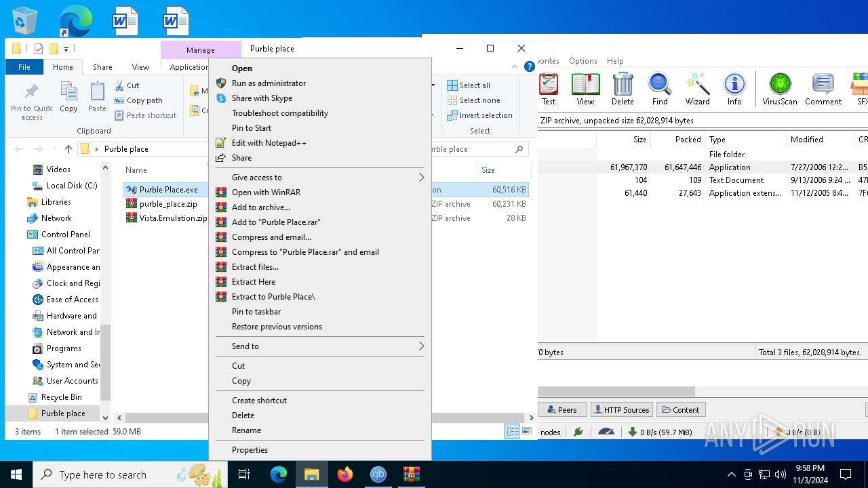Open the Recycle Bin desktop icon

click(26, 22)
